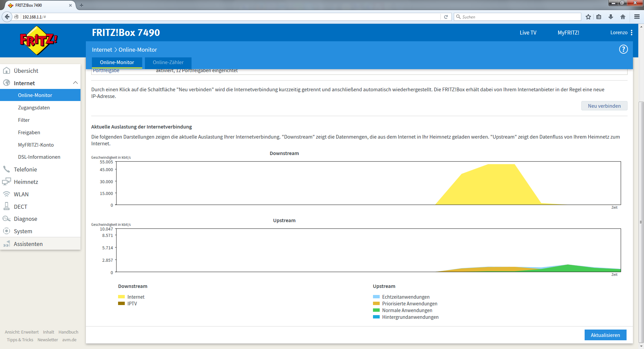Open the avm.de footer link

point(69,340)
